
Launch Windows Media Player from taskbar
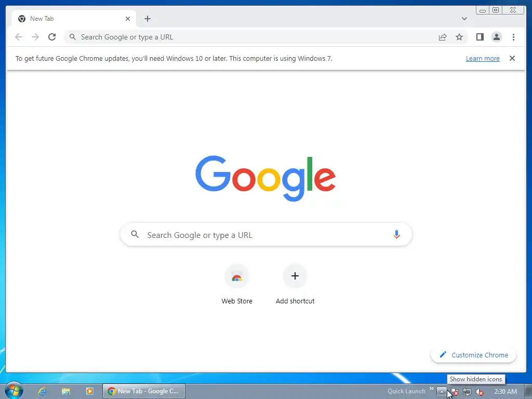(89, 391)
